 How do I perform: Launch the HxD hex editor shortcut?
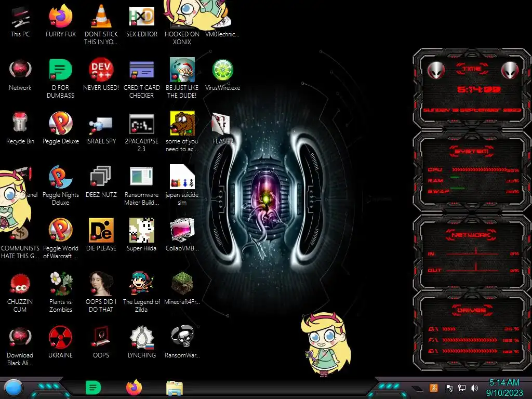coord(141,21)
